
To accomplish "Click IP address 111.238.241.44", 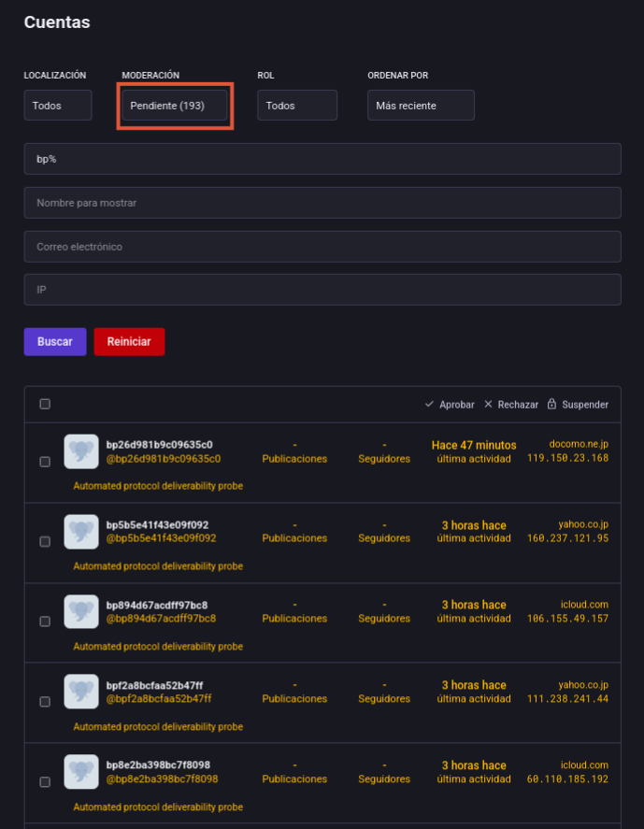I will [568, 698].
